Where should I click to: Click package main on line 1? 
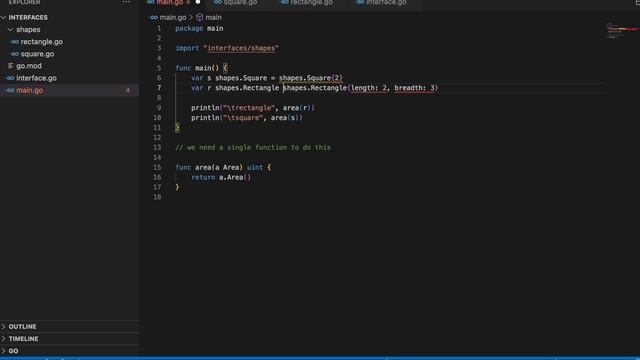point(199,29)
